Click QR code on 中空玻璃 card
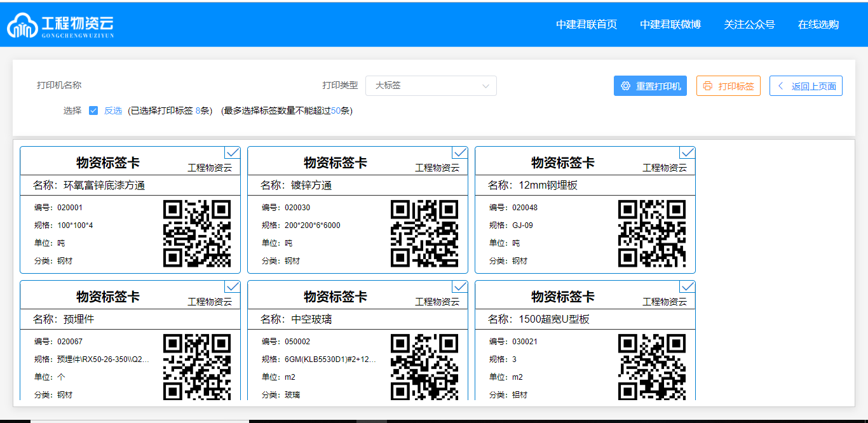Image resolution: width=868 pixels, height=423 pixels. (x=424, y=366)
